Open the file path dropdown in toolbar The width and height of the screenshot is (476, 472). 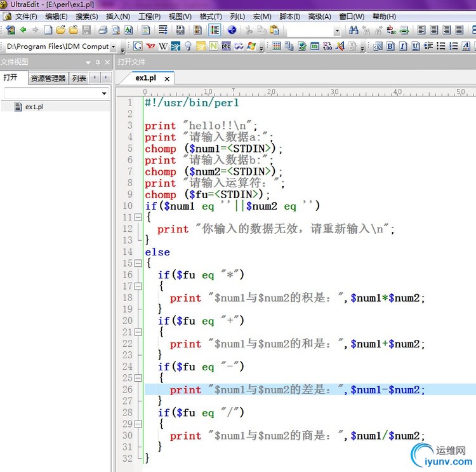(113, 46)
